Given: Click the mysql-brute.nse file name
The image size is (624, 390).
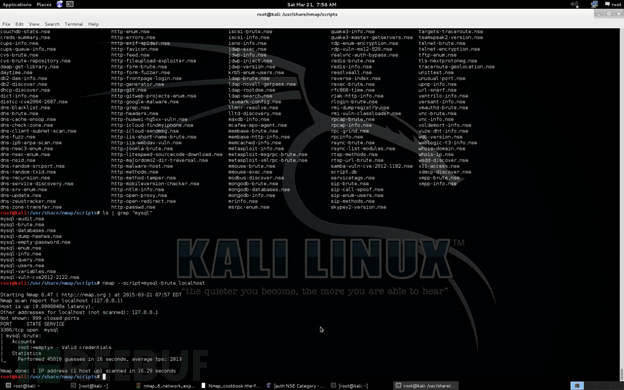Looking at the screenshot, I should (22, 224).
